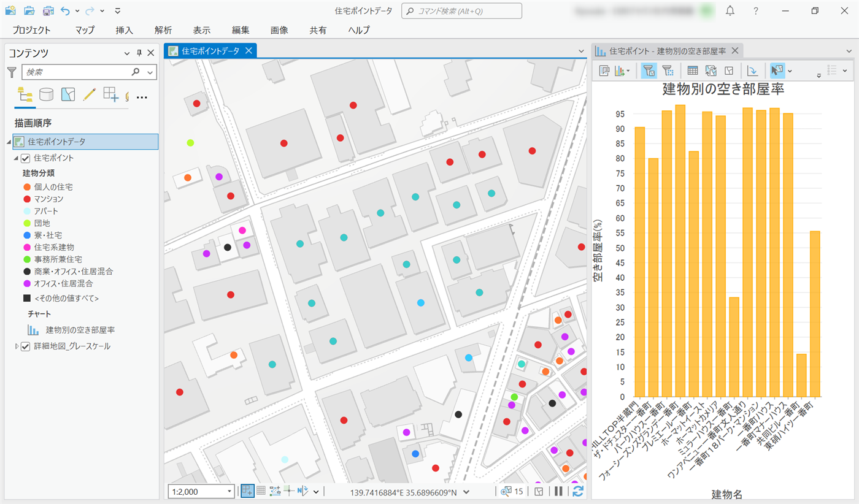Pause map drawing in status bar
The image size is (859, 504).
[558, 491]
